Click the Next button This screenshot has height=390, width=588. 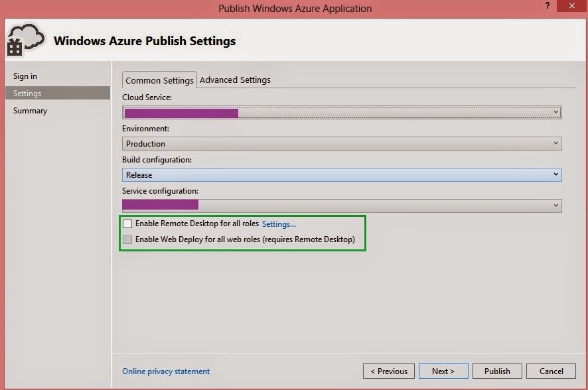point(443,371)
